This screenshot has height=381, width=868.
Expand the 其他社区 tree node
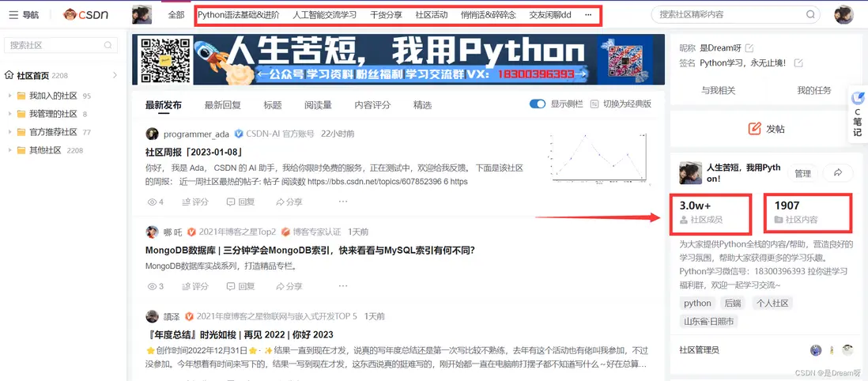pyautogui.click(x=9, y=150)
